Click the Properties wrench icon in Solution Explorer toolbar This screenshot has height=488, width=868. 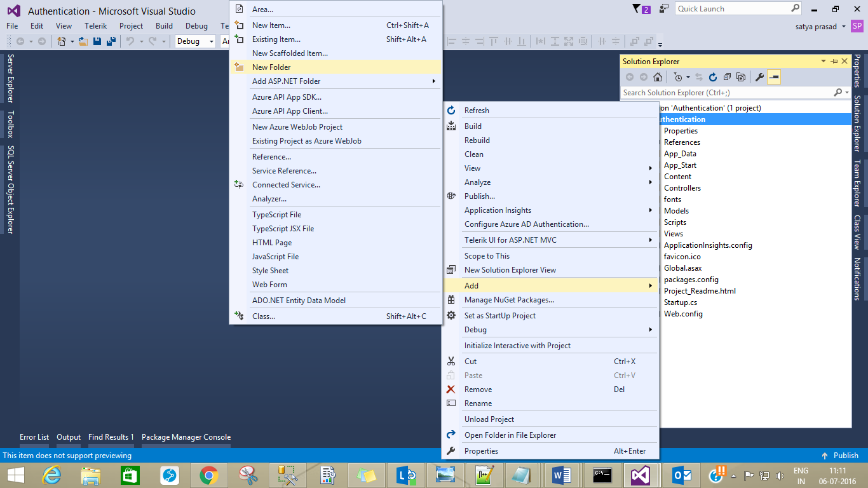click(759, 77)
